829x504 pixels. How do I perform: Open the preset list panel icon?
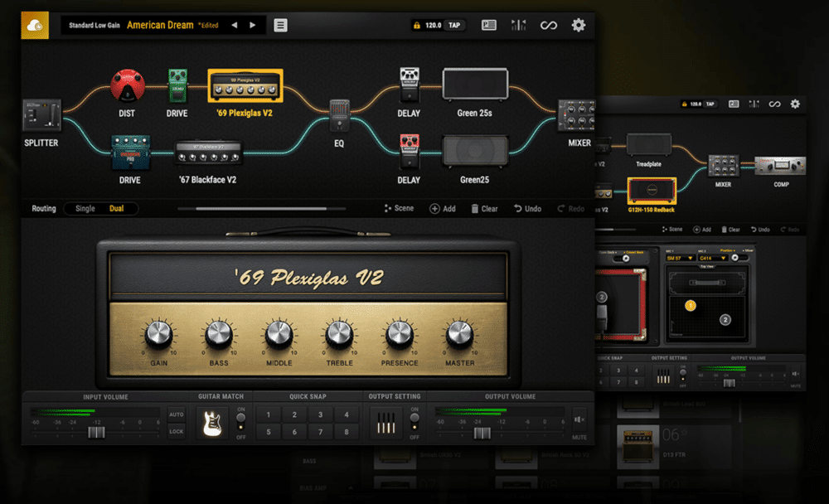(x=489, y=25)
